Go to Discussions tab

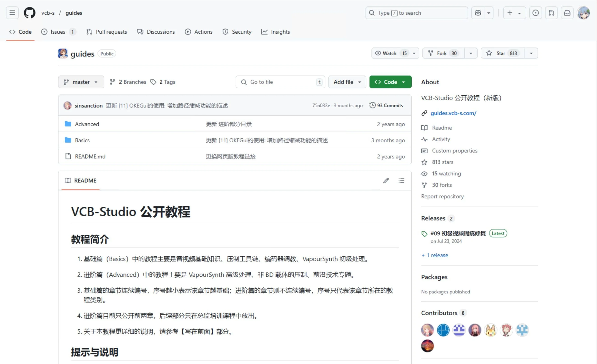click(x=156, y=32)
